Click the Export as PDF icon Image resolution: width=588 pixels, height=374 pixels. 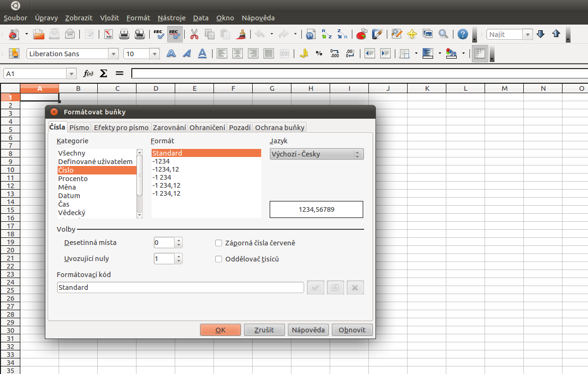109,34
